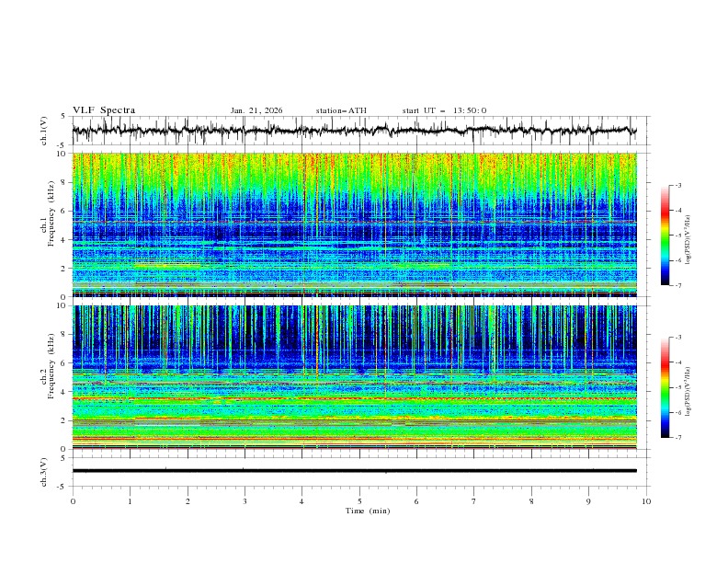Screen dimensions: 728x563
Task: Click inside the ch.2 spectrogram panel
Action: pos(354,377)
